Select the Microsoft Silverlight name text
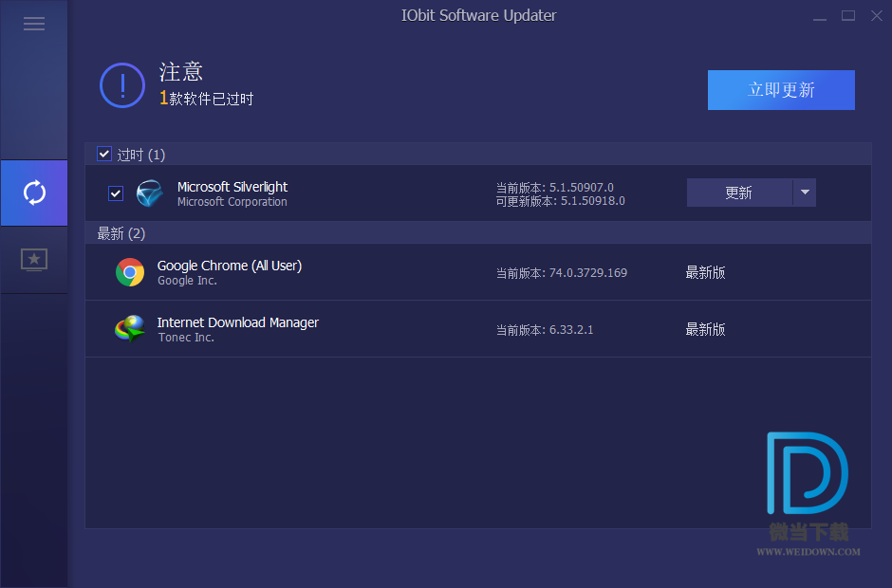This screenshot has height=588, width=892. point(232,187)
